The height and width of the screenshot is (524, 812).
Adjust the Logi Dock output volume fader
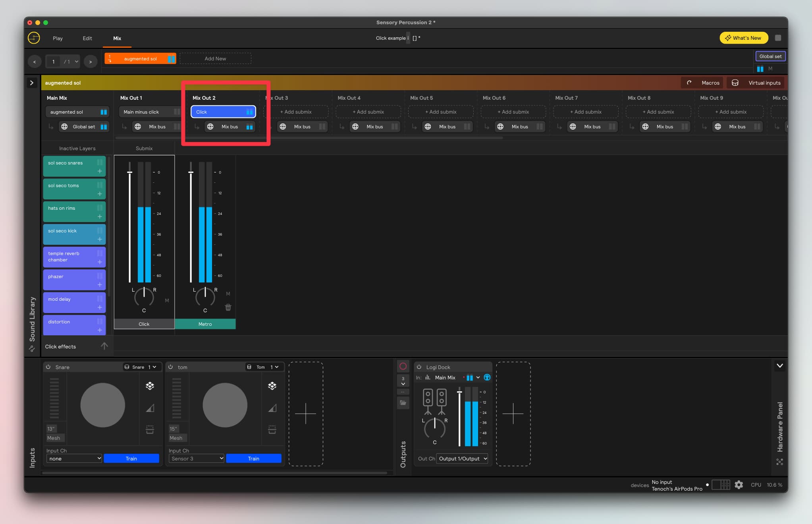[459, 392]
